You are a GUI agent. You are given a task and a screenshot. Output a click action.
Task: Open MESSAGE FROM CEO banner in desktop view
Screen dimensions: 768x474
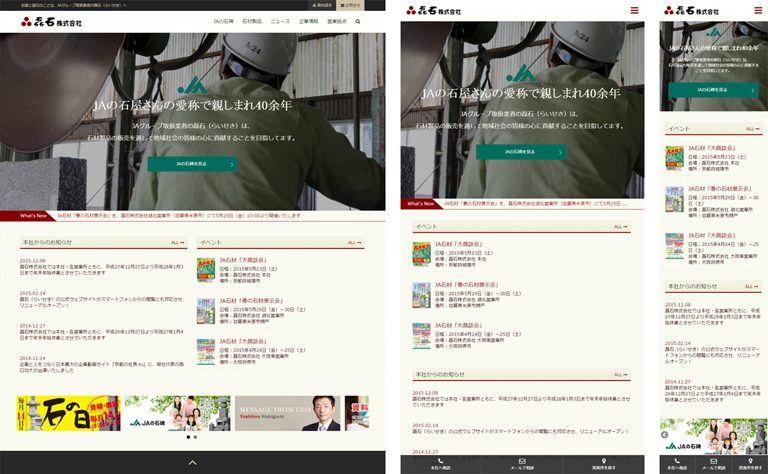click(288, 413)
